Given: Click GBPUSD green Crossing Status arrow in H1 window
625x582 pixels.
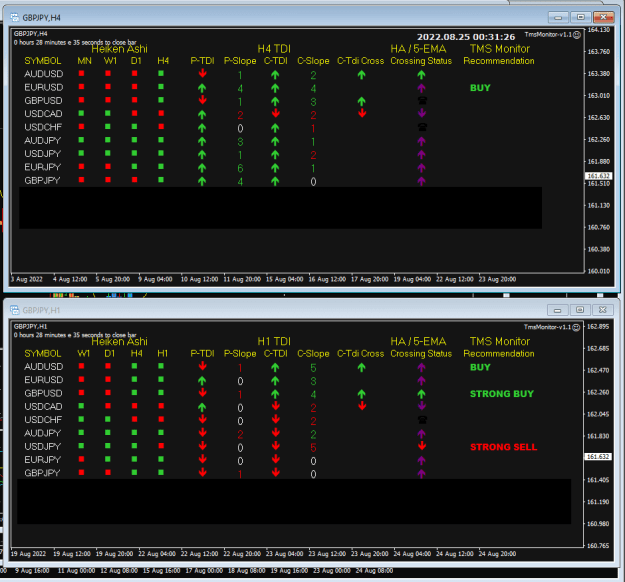Looking at the screenshot, I should pos(421,394).
